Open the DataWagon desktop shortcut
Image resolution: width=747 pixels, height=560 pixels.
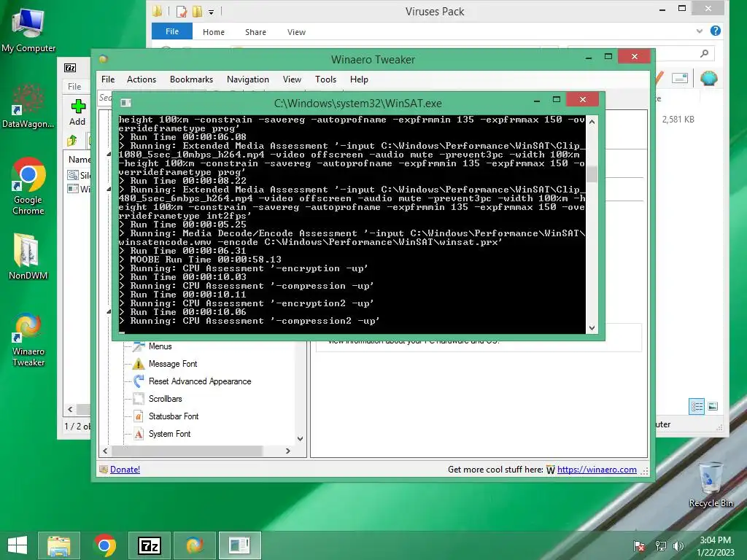tap(28, 106)
